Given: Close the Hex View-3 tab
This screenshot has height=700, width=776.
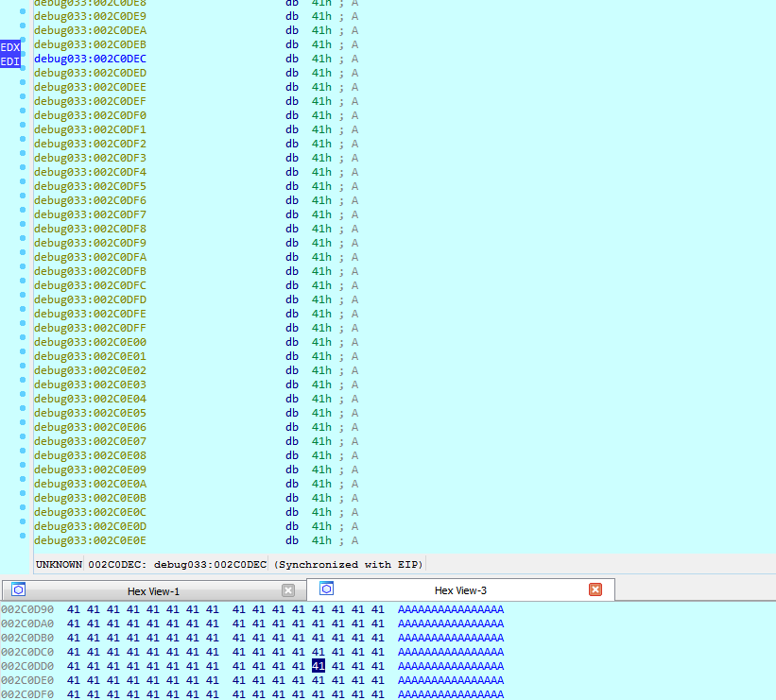Looking at the screenshot, I should 595,590.
